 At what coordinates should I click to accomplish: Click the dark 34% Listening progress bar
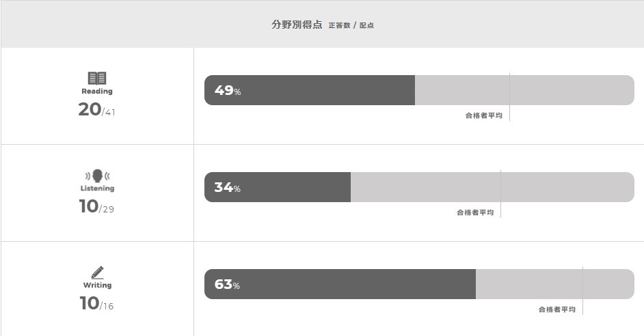click(278, 187)
